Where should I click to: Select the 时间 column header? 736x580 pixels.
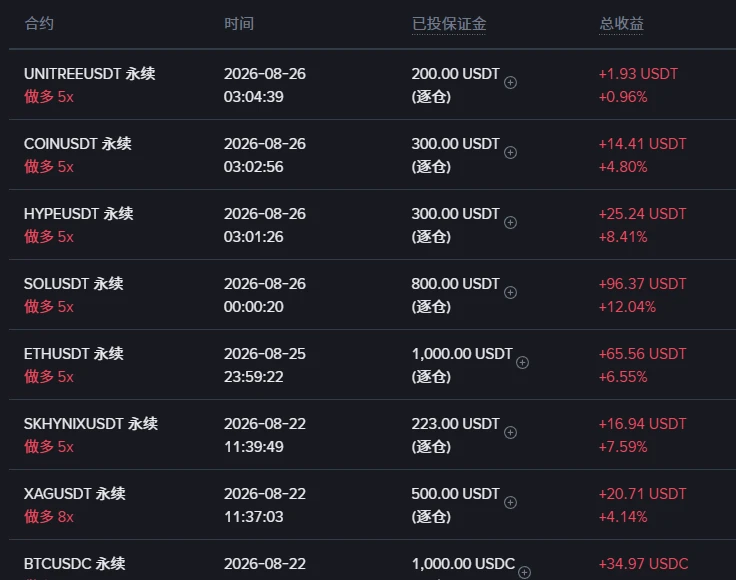coord(238,23)
